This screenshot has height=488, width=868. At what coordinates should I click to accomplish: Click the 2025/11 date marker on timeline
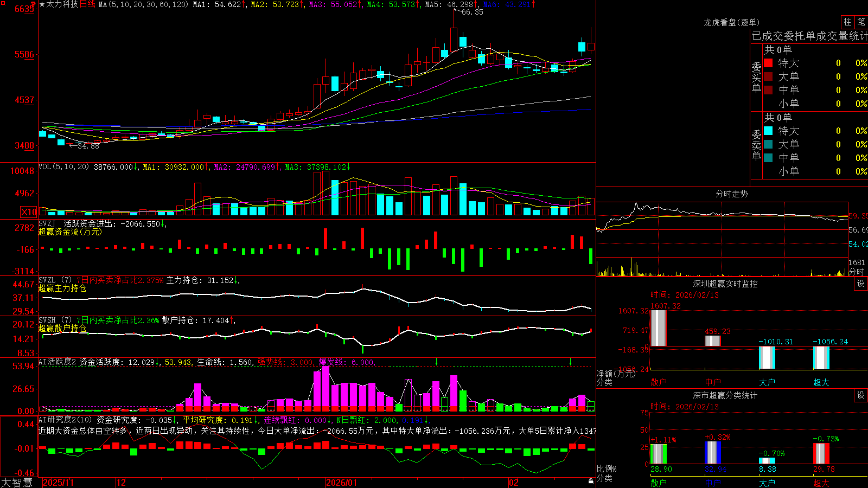pyautogui.click(x=58, y=483)
